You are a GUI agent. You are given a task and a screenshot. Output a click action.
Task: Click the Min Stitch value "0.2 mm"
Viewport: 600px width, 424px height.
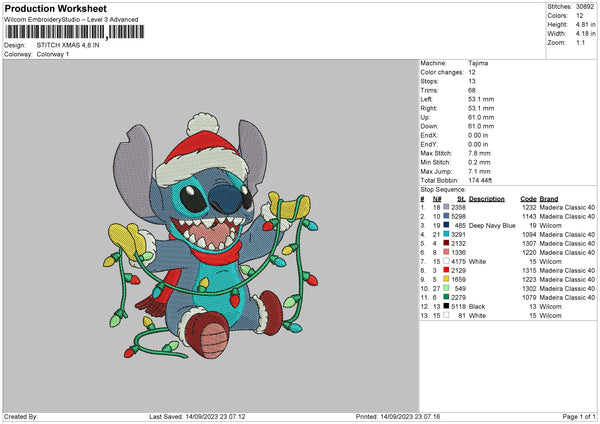(x=479, y=162)
